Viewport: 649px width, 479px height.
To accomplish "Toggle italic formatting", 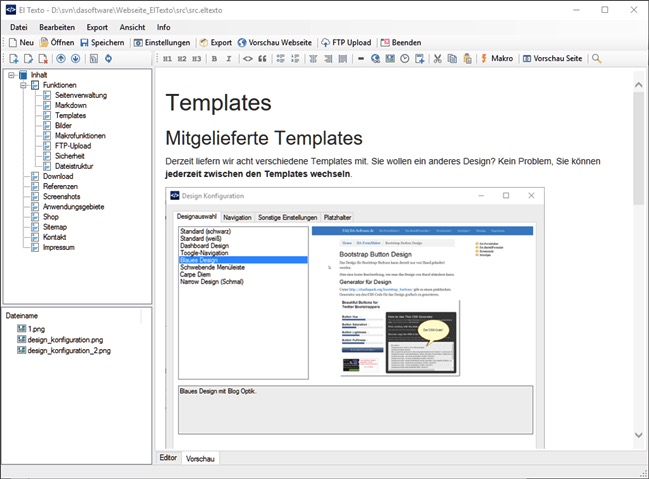I will pyautogui.click(x=228, y=59).
